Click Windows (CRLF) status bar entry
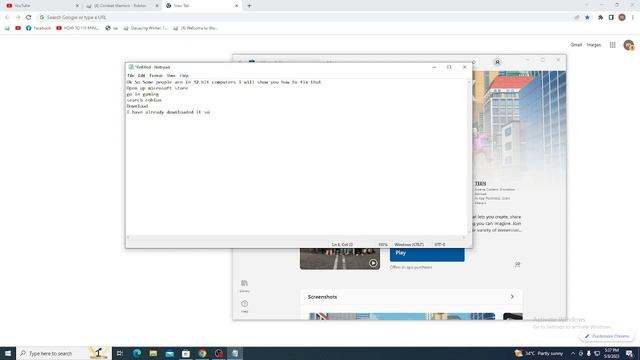The height and width of the screenshot is (360, 640). click(x=409, y=244)
